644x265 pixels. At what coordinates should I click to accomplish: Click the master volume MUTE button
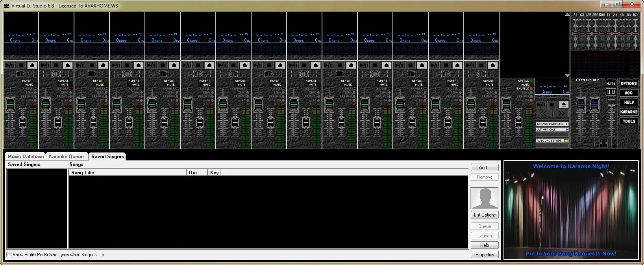pyautogui.click(x=611, y=83)
